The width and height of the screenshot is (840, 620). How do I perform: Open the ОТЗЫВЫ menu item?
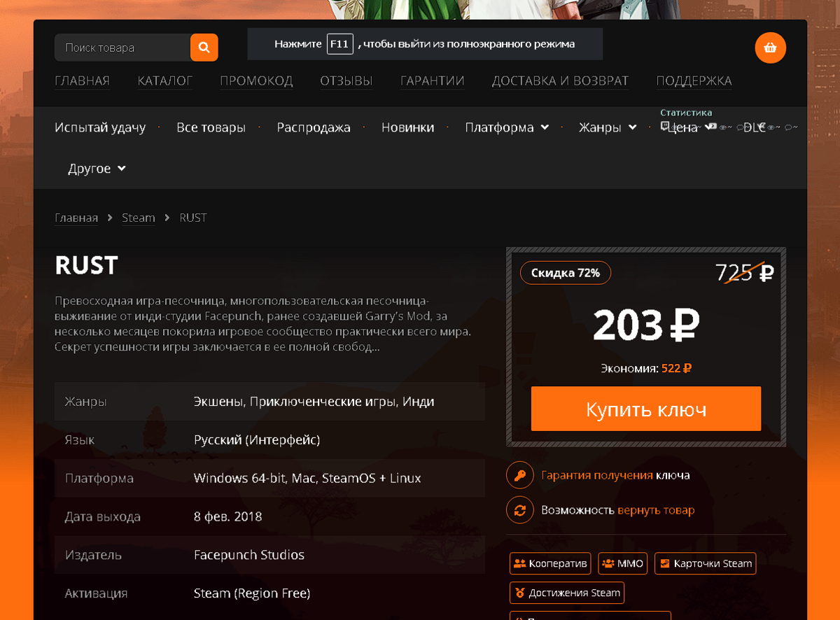tap(346, 80)
